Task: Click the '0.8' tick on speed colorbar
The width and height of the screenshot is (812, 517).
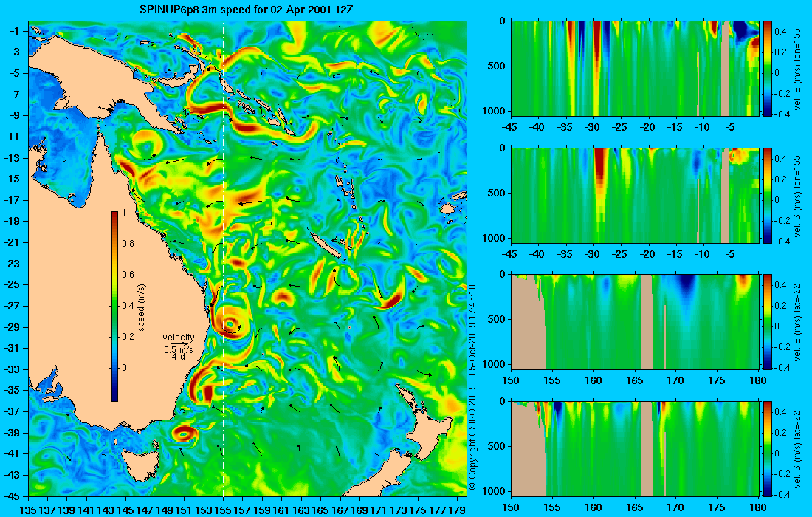Action: (x=128, y=244)
